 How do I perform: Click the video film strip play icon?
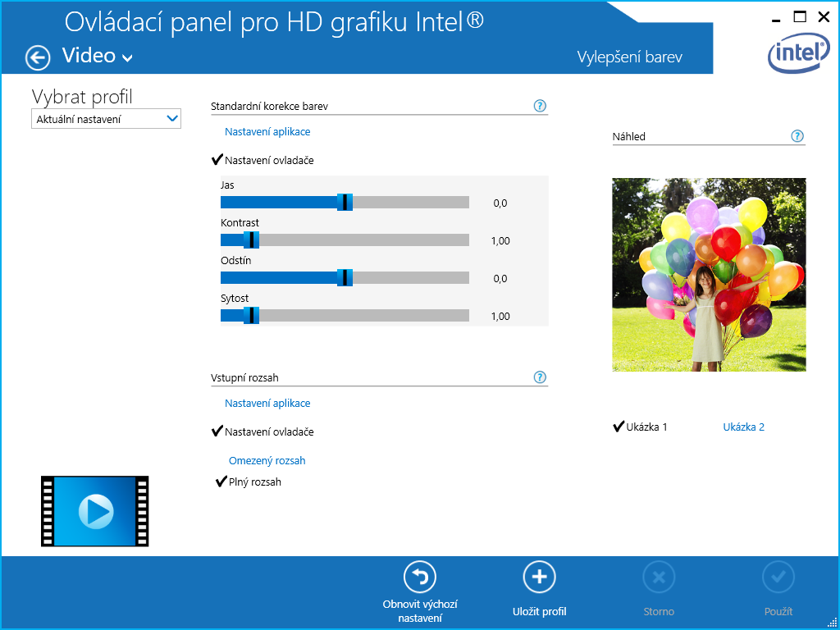click(95, 511)
